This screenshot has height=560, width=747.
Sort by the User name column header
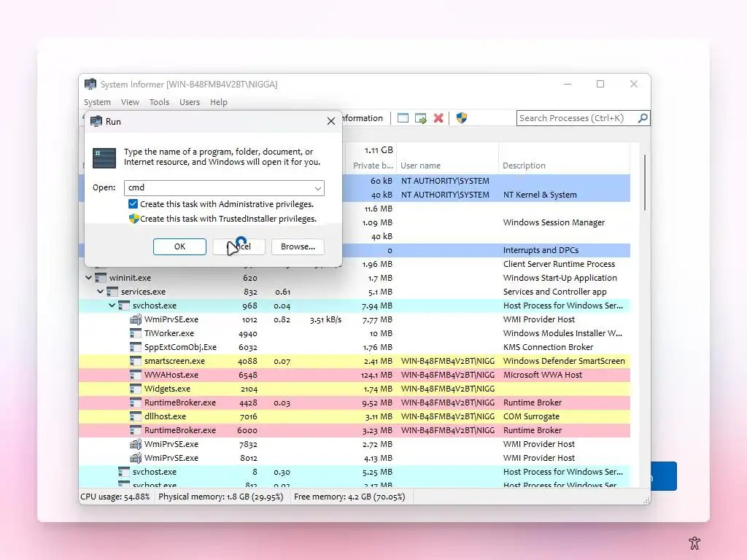click(447, 166)
